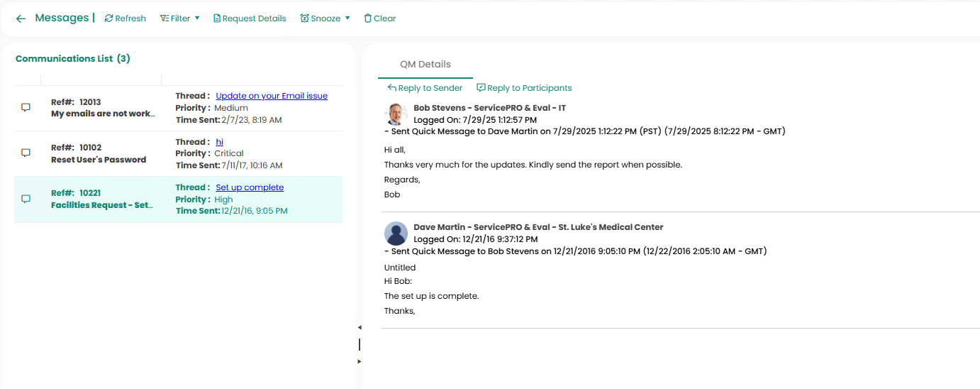The width and height of the screenshot is (980, 389).
Task: Open the 'Update on your Email issue' thread
Action: point(271,96)
